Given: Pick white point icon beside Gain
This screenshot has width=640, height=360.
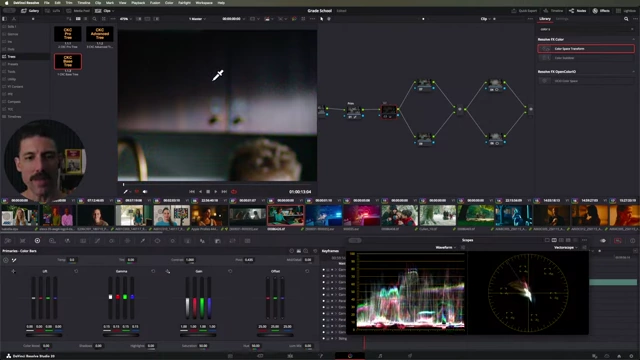Looking at the screenshot, I should click(168, 271).
